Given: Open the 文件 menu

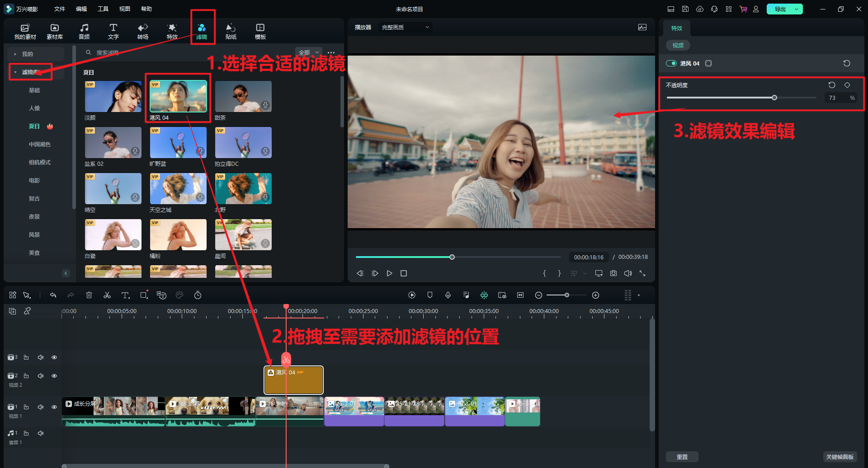Looking at the screenshot, I should point(60,9).
